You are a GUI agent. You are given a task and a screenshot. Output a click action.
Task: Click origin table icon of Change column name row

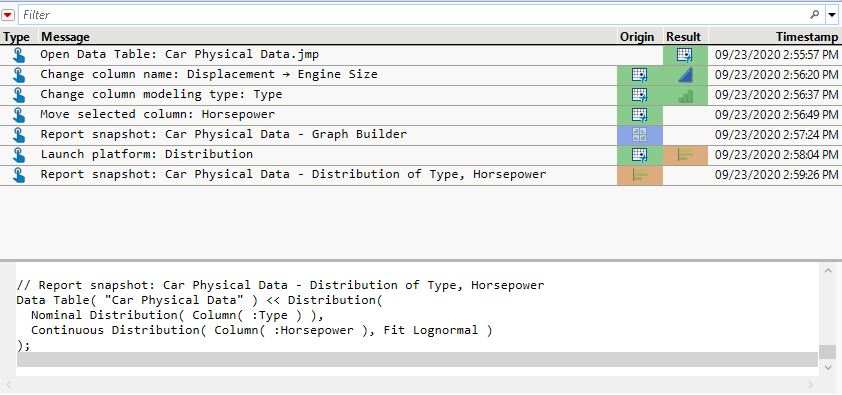640,75
